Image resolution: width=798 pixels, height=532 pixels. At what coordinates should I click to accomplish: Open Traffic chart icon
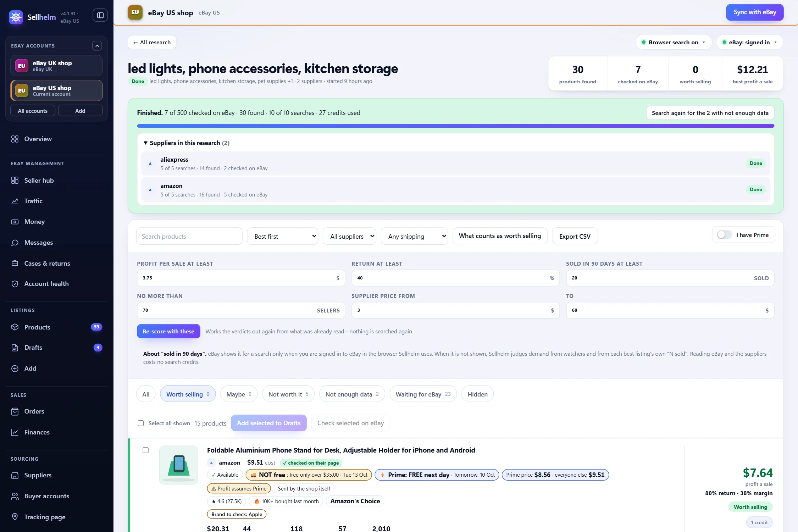click(15, 201)
